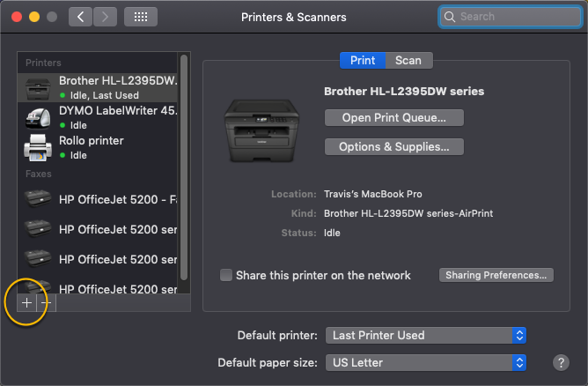Screen dimensions: 588x386
Task: Open the Default paper size dropdown
Action: [x=426, y=363]
